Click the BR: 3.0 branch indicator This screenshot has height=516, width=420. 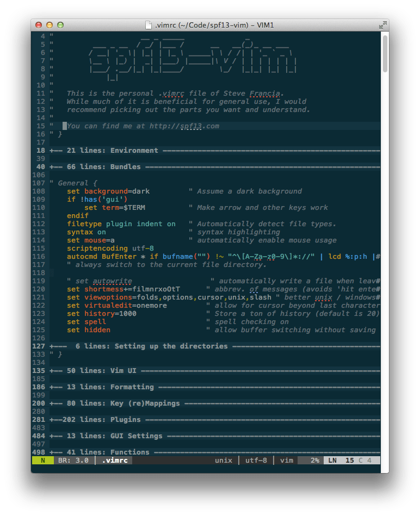click(x=73, y=461)
